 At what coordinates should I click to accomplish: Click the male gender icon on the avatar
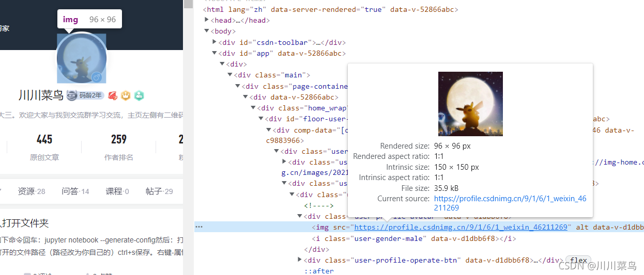96,77
